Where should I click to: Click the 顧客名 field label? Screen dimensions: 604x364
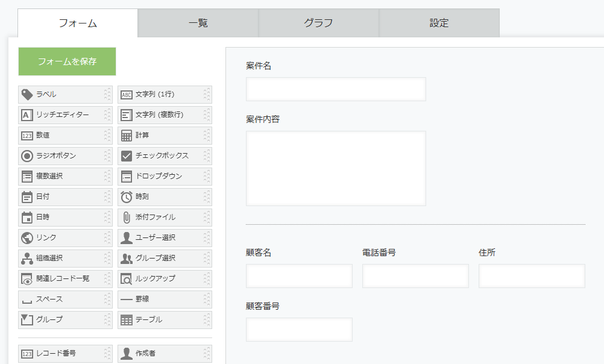[x=259, y=253]
